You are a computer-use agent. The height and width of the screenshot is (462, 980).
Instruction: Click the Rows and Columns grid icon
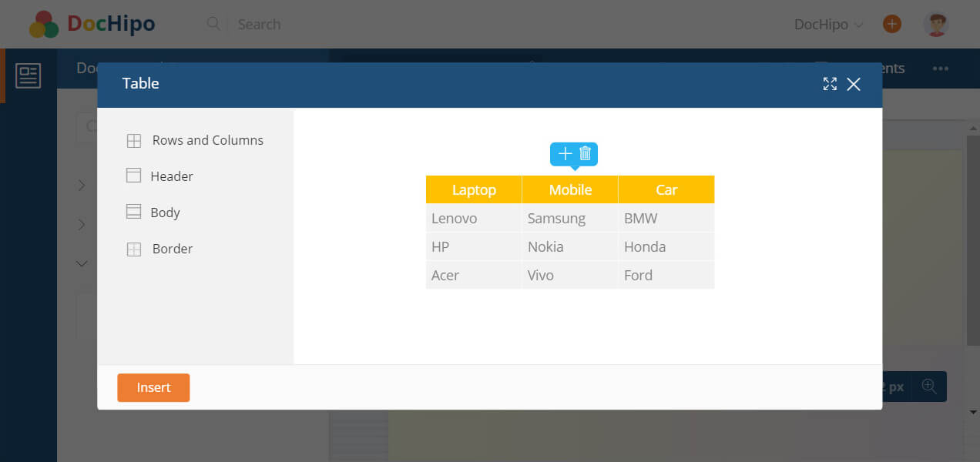pyautogui.click(x=134, y=141)
